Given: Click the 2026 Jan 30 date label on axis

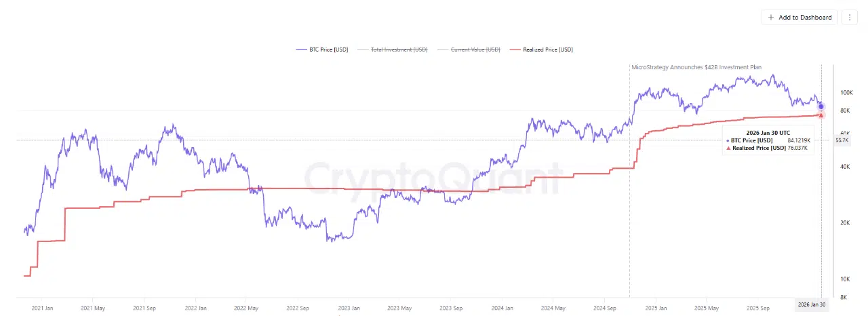Looking at the screenshot, I should point(812,303).
